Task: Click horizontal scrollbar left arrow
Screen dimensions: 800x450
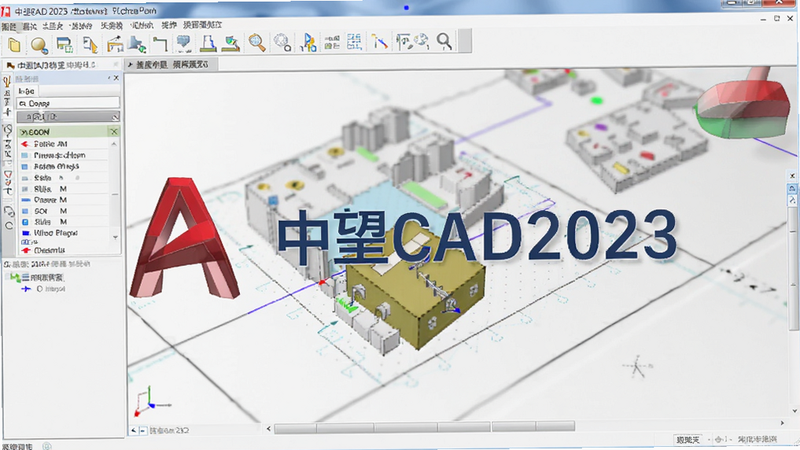Action: pos(269,429)
